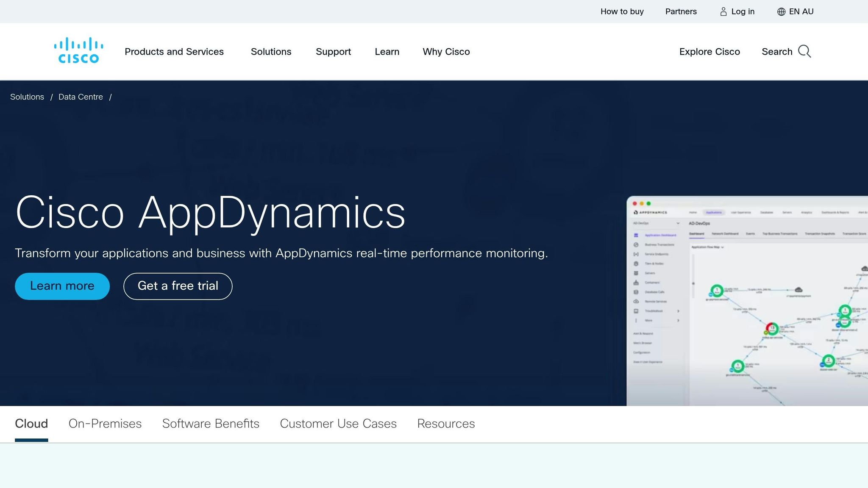Click the Service Endpoints sidebar icon

[x=636, y=254]
